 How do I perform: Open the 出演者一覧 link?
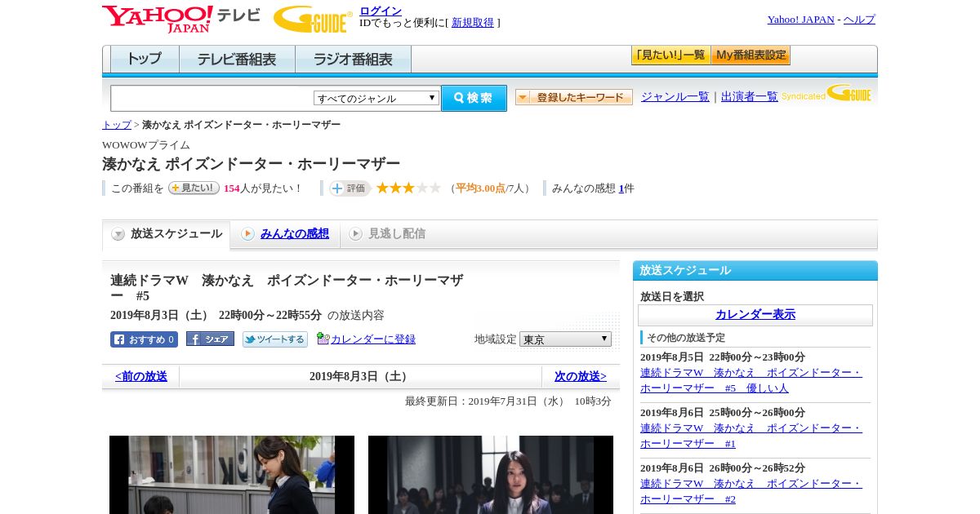750,97
